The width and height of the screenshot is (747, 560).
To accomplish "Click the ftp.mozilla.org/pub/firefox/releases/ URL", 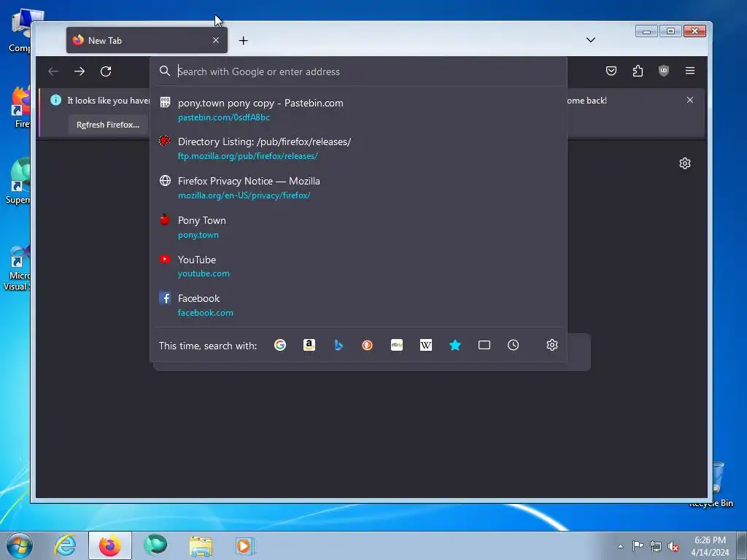I will click(x=248, y=156).
